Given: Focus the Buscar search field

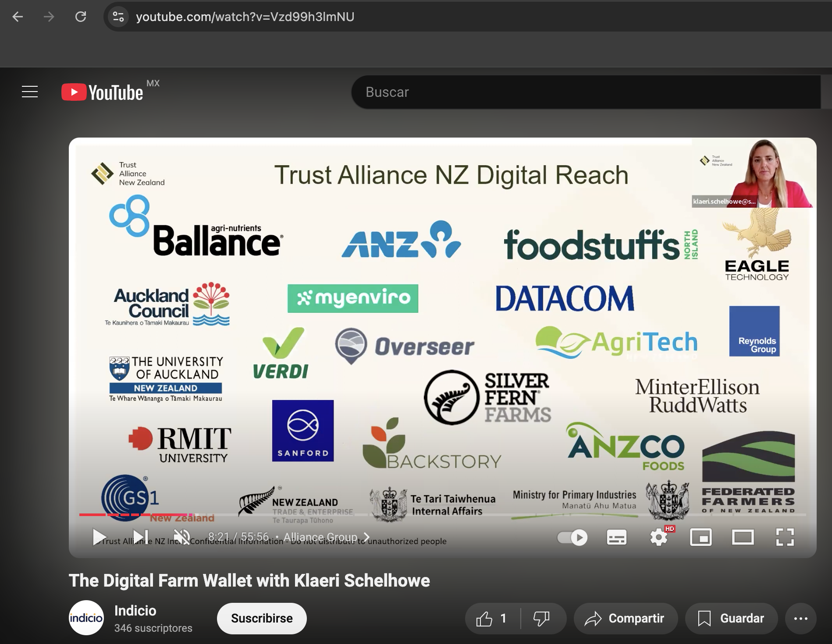Looking at the screenshot, I should [586, 92].
